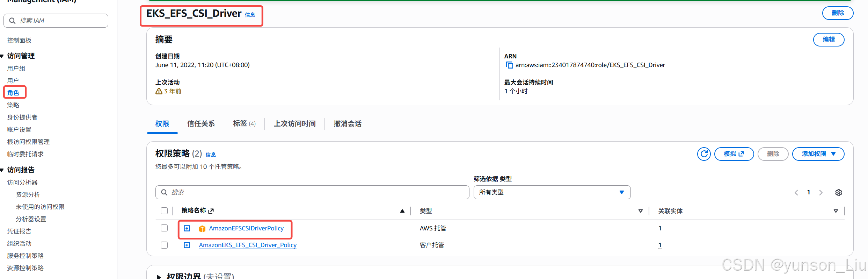Open the 标签 (4) tab
The image size is (868, 279).
pos(244,124)
